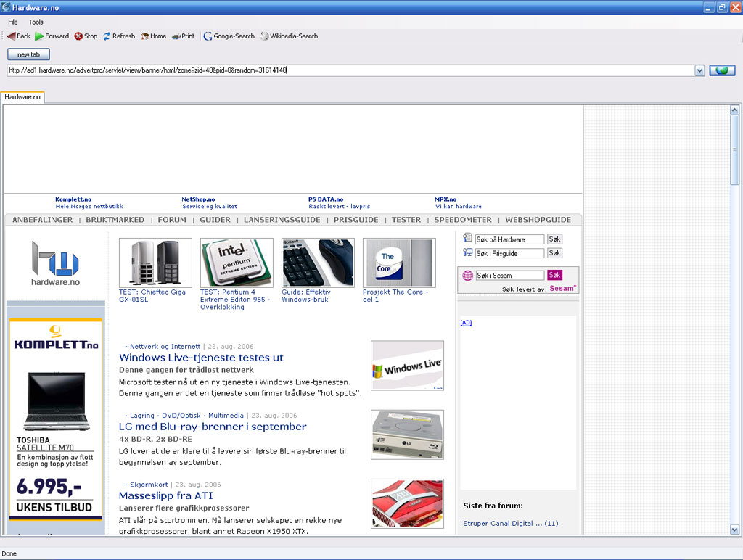Open the Skjermkort category link
The image size is (743, 560).
(x=149, y=485)
